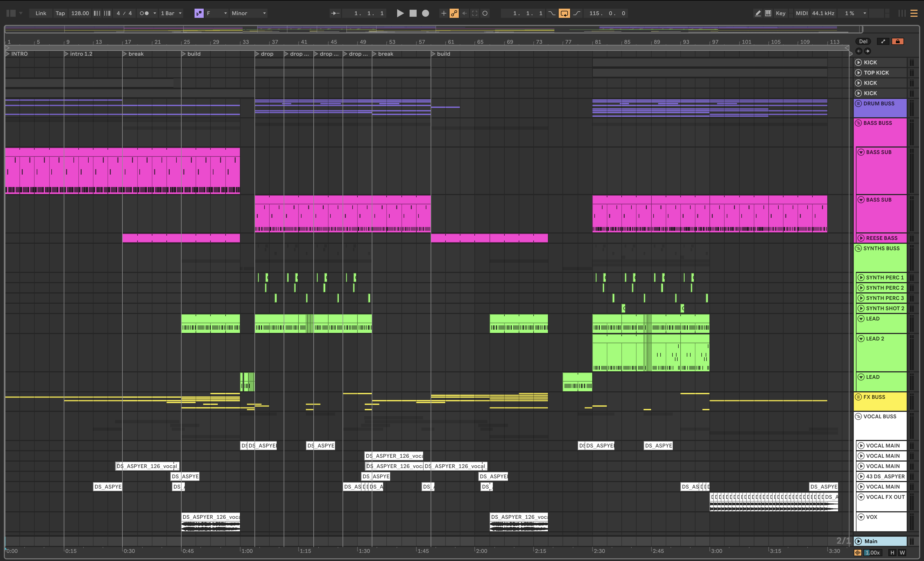Enable the Arrangement Record button
This screenshot has height=561, width=924.
(425, 13)
